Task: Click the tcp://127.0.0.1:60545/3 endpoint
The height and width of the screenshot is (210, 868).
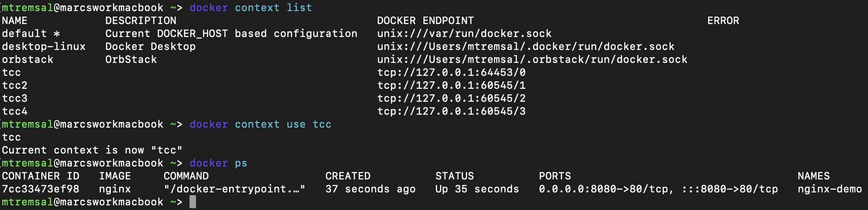Action: pyautogui.click(x=451, y=111)
